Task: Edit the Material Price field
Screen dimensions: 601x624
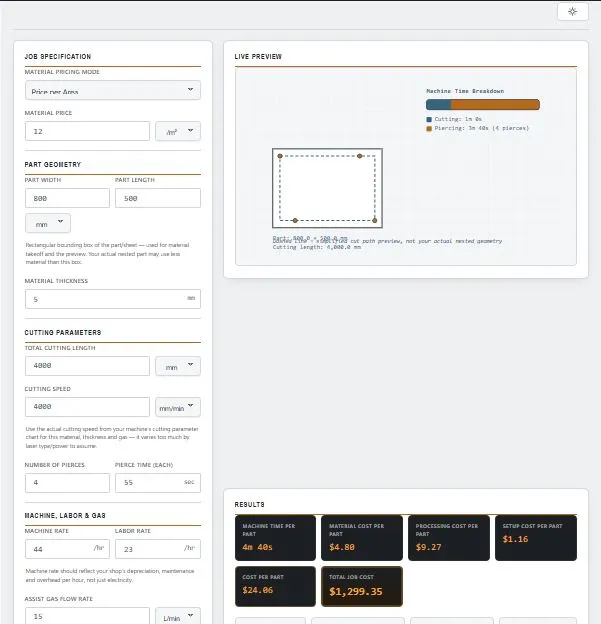Action: [87, 131]
